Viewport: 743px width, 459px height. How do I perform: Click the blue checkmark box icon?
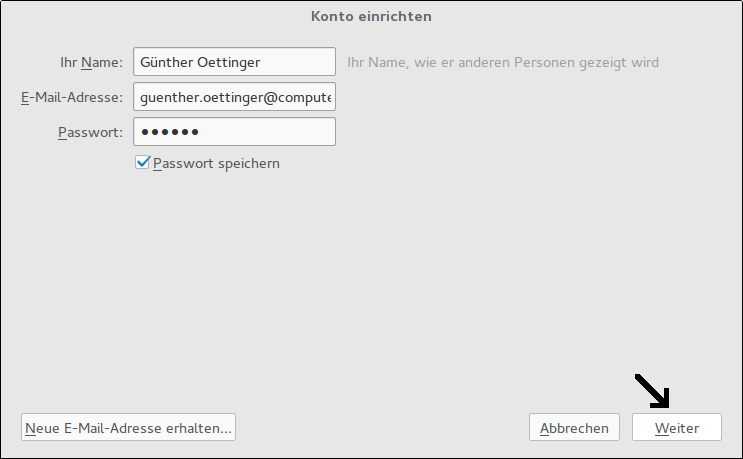point(143,162)
